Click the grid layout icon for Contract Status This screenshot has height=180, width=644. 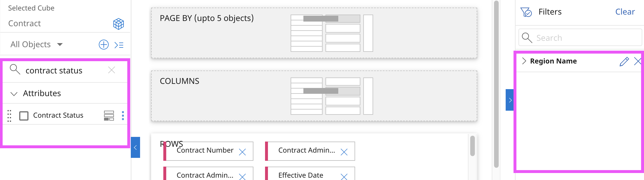[x=109, y=116]
